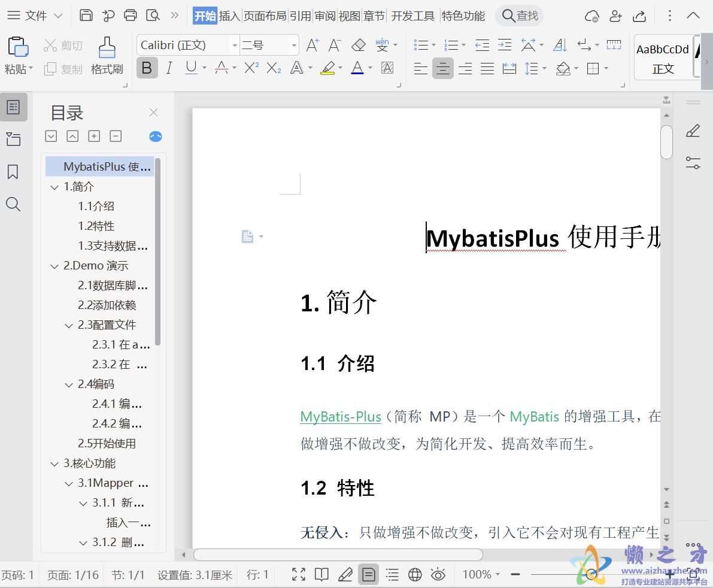The width and height of the screenshot is (713, 588).
Task: Click the cloud sync icon
Action: [591, 16]
